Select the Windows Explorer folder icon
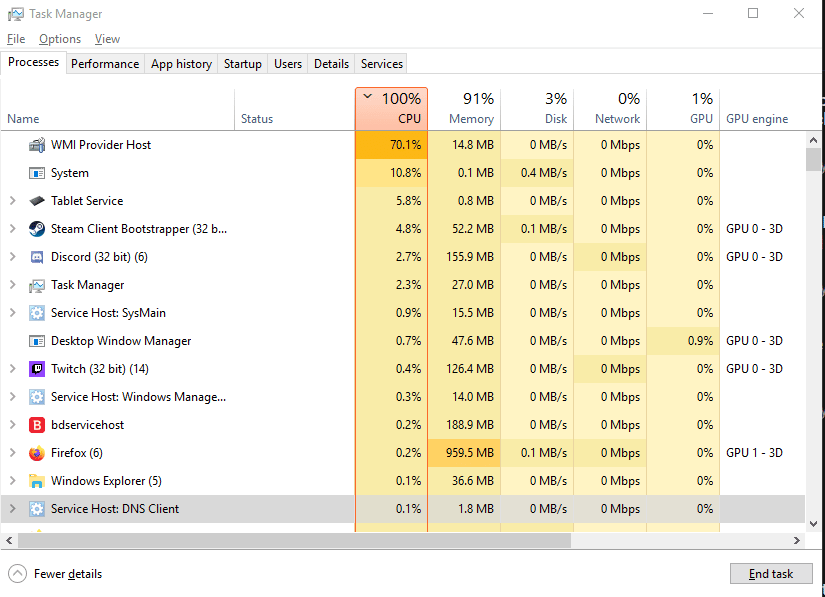Image resolution: width=825 pixels, height=597 pixels. 37,480
